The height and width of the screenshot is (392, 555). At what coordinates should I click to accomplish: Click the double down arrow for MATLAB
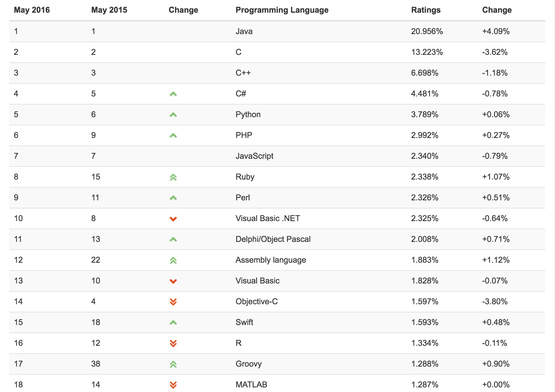click(x=173, y=385)
